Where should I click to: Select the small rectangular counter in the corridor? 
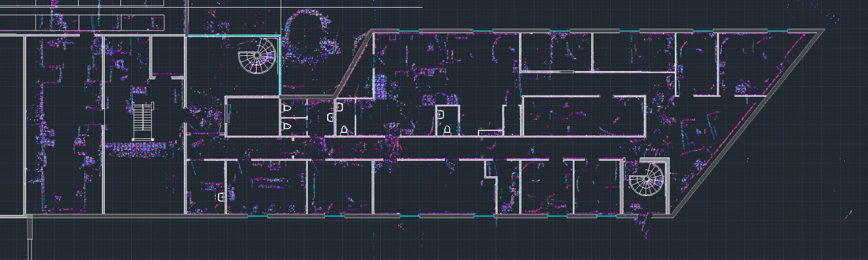point(489,132)
